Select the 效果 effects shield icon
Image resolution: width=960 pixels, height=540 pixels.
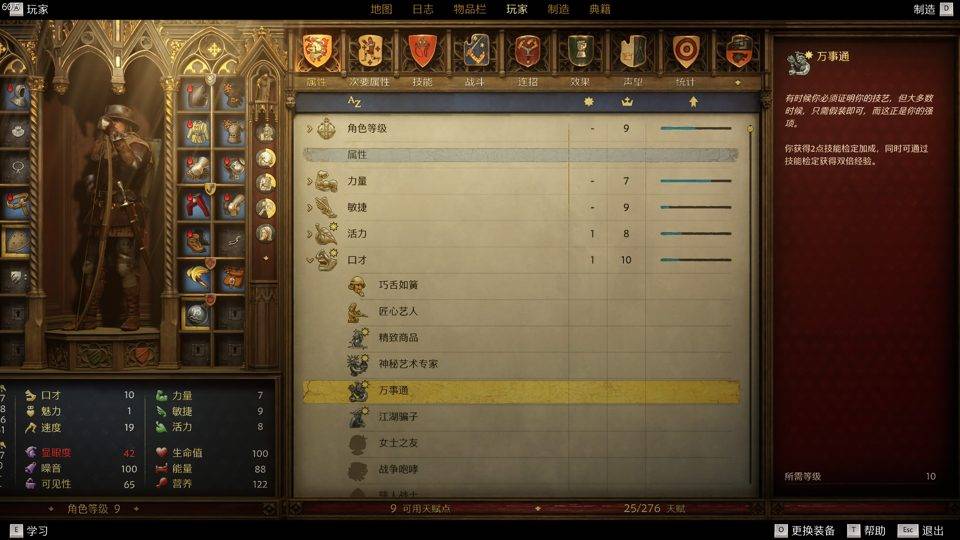[580, 51]
